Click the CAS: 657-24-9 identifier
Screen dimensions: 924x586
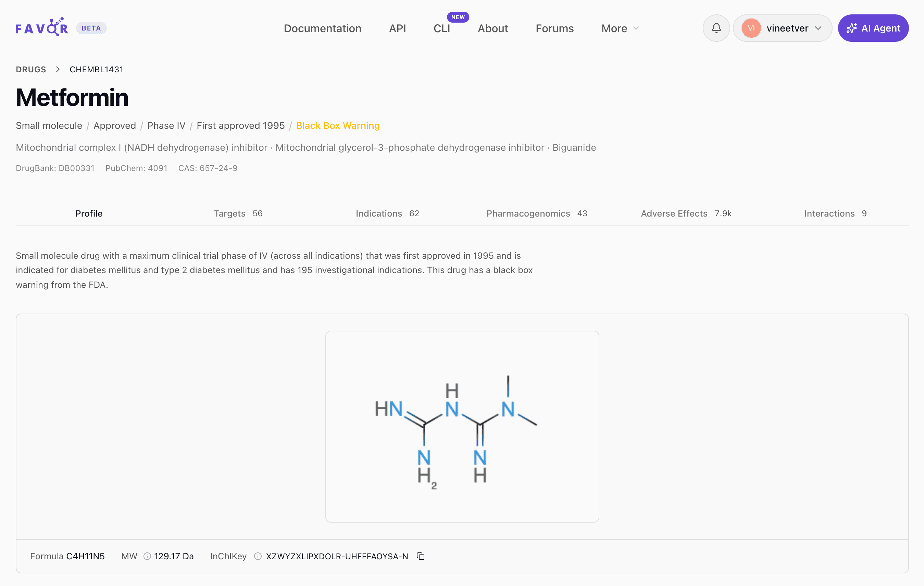click(x=208, y=168)
